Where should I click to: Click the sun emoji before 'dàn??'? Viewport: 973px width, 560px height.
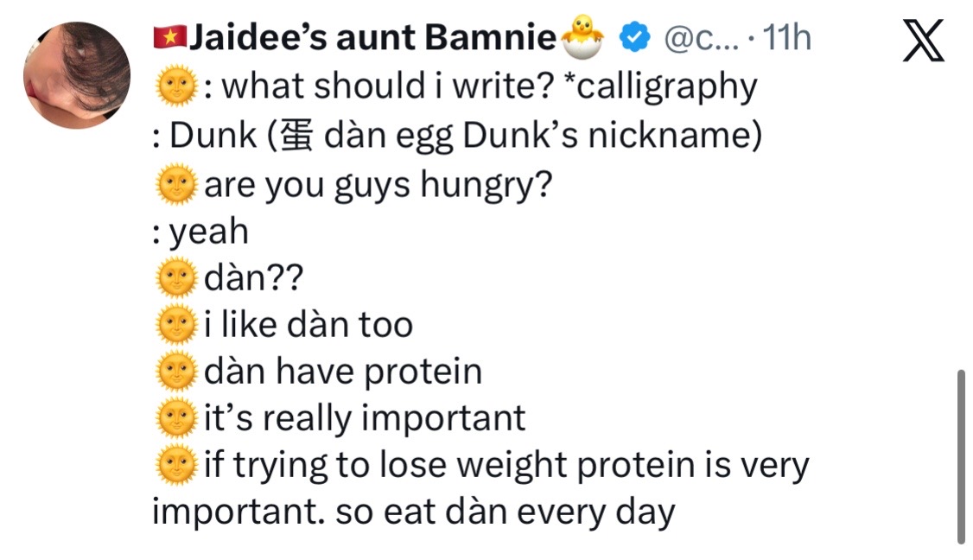176,277
